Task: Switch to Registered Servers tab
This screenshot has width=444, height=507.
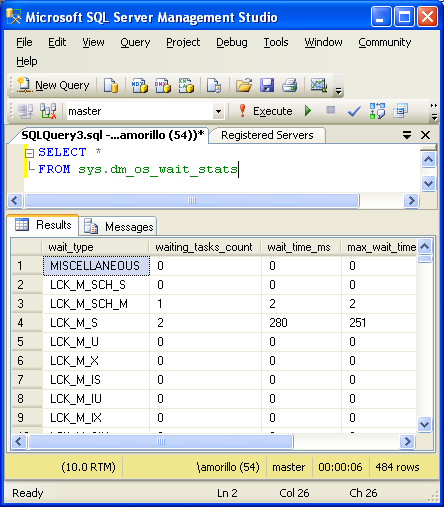Action: [x=267, y=135]
